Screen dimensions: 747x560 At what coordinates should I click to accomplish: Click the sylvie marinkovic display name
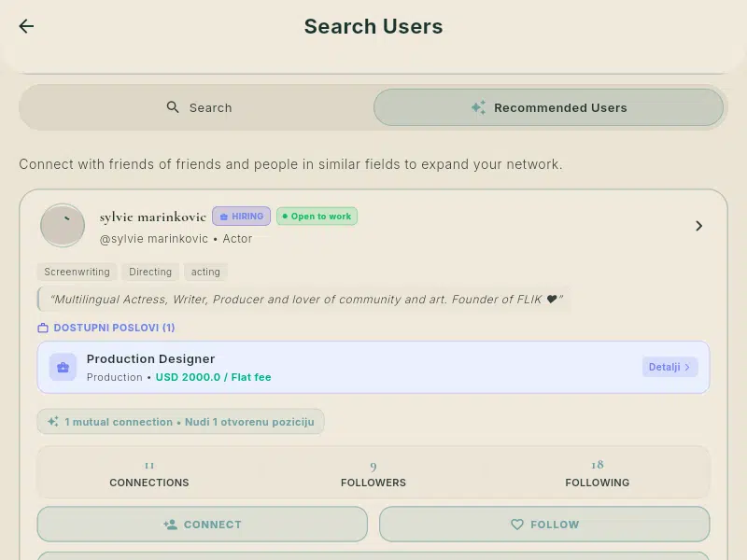[x=153, y=217]
